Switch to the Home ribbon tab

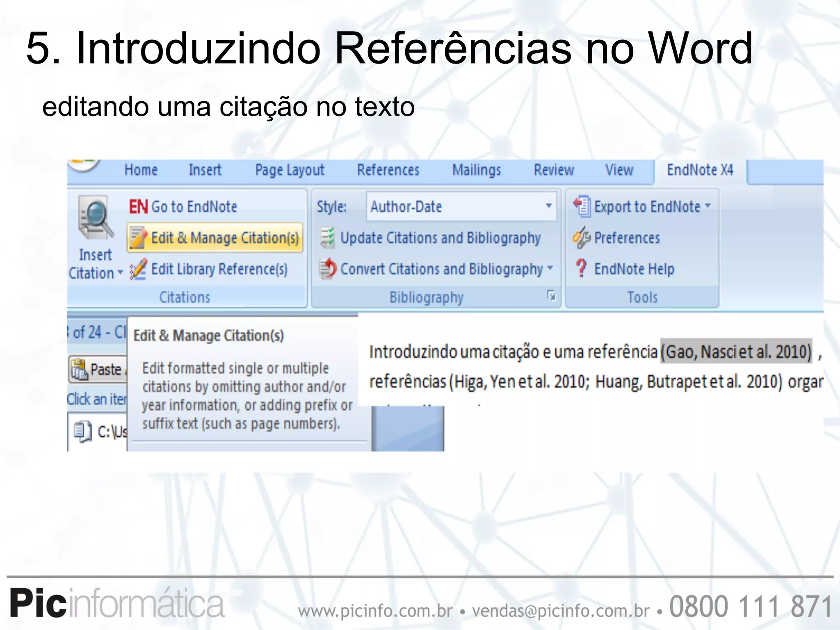141,170
